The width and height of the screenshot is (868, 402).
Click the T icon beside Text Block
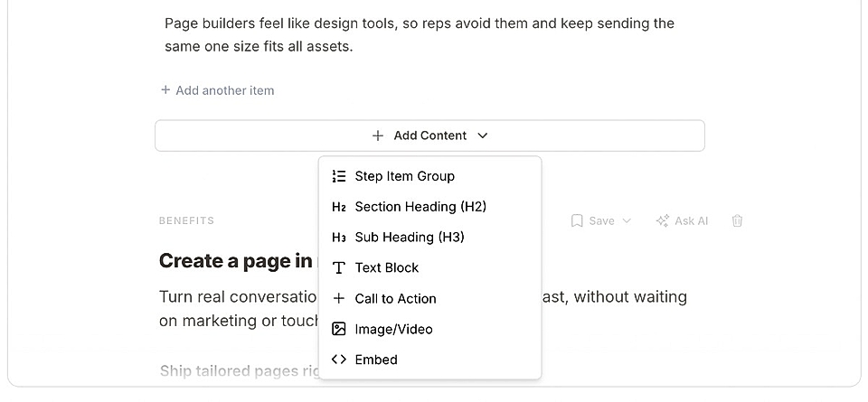pos(339,268)
